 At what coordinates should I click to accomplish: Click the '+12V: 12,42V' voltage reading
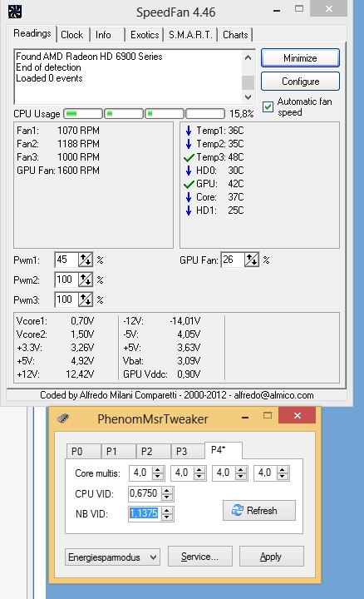(56, 374)
